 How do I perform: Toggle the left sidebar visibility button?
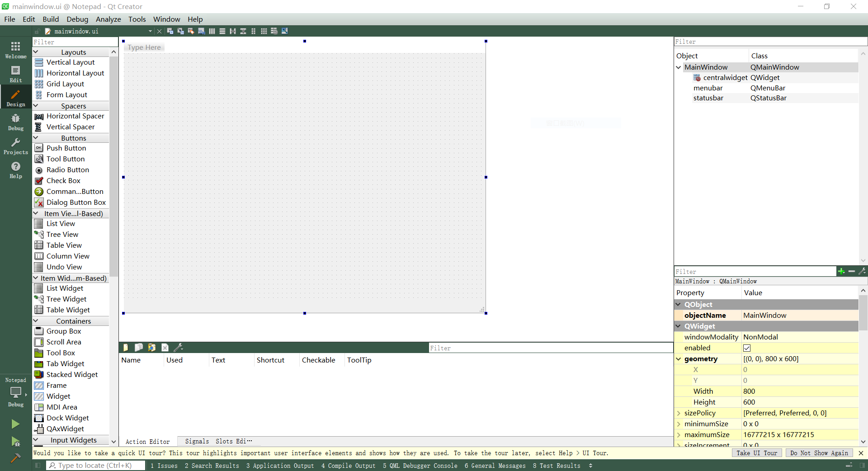(38, 465)
